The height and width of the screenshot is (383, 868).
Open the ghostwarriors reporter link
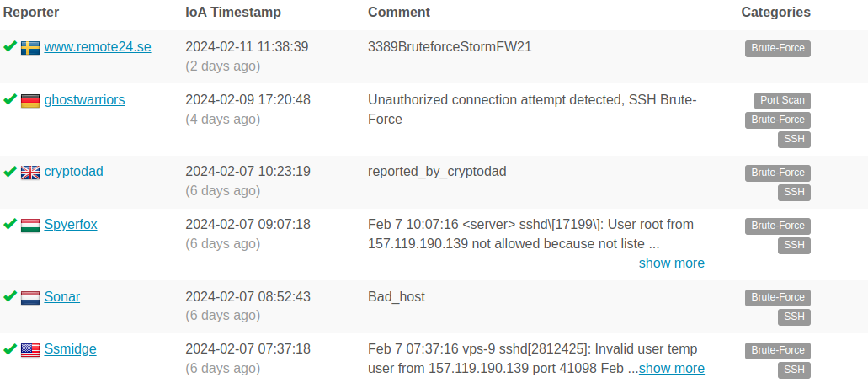point(84,100)
